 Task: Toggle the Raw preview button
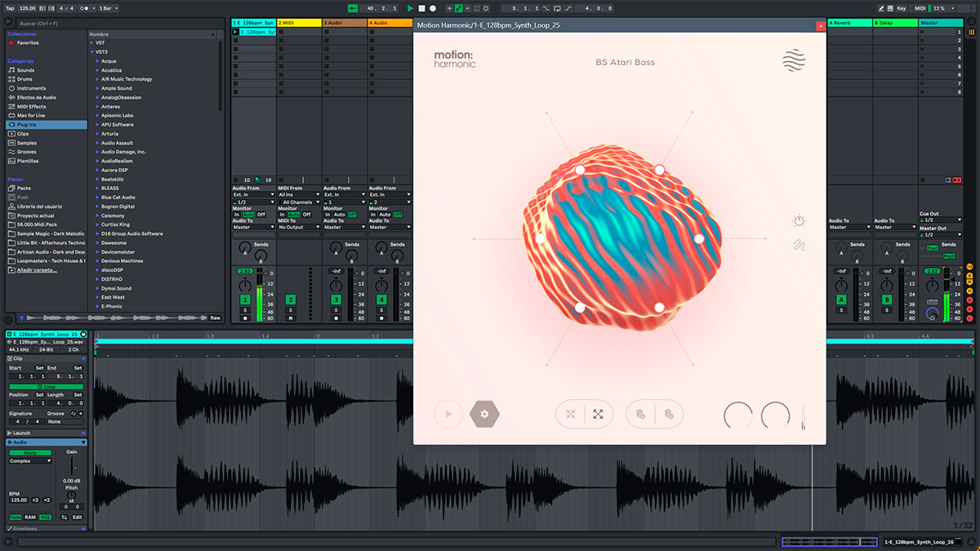click(x=215, y=318)
